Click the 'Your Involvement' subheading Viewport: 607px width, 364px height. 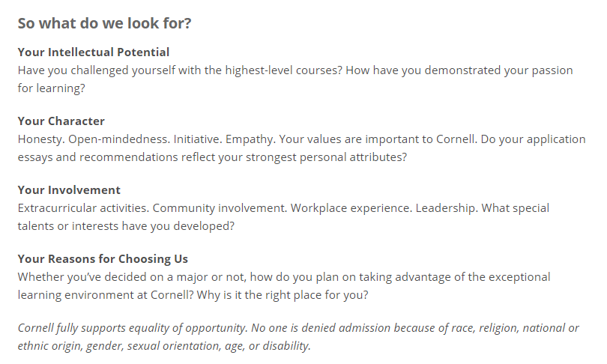pos(69,190)
